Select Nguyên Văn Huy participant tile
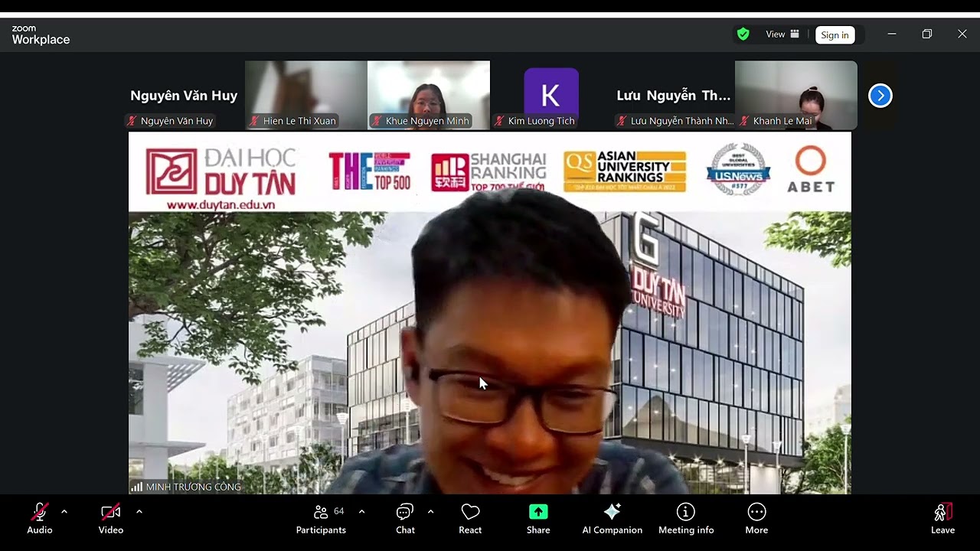 coord(184,96)
